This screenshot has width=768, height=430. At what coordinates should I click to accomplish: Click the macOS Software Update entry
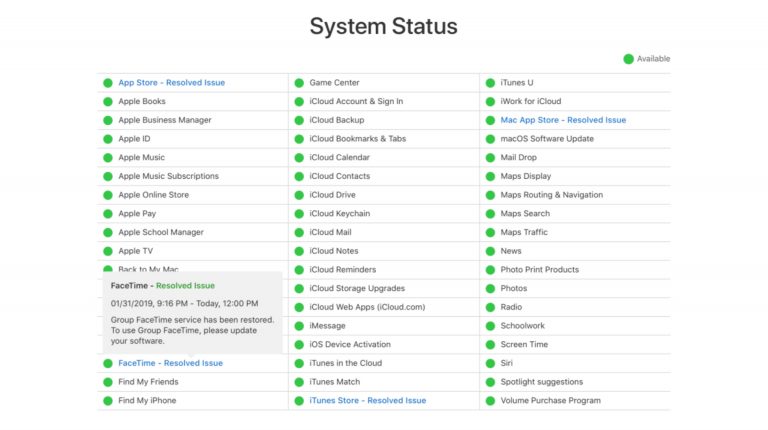[546, 139]
